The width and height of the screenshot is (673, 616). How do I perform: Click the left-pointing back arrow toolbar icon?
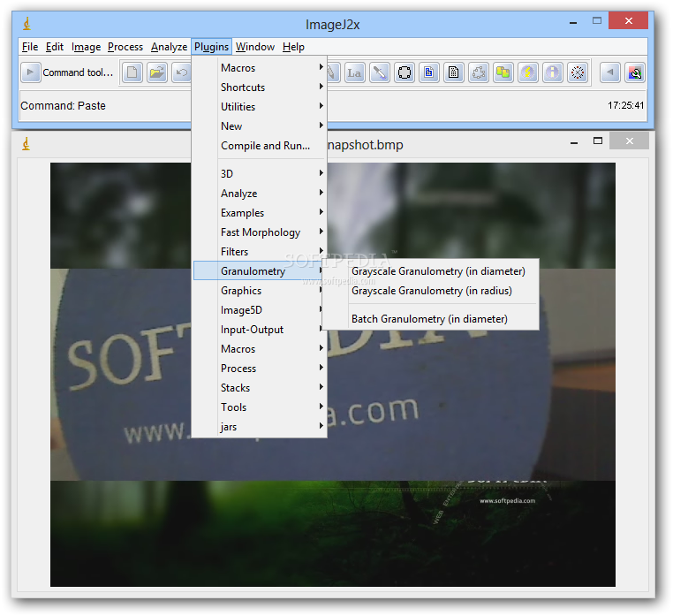point(610,72)
